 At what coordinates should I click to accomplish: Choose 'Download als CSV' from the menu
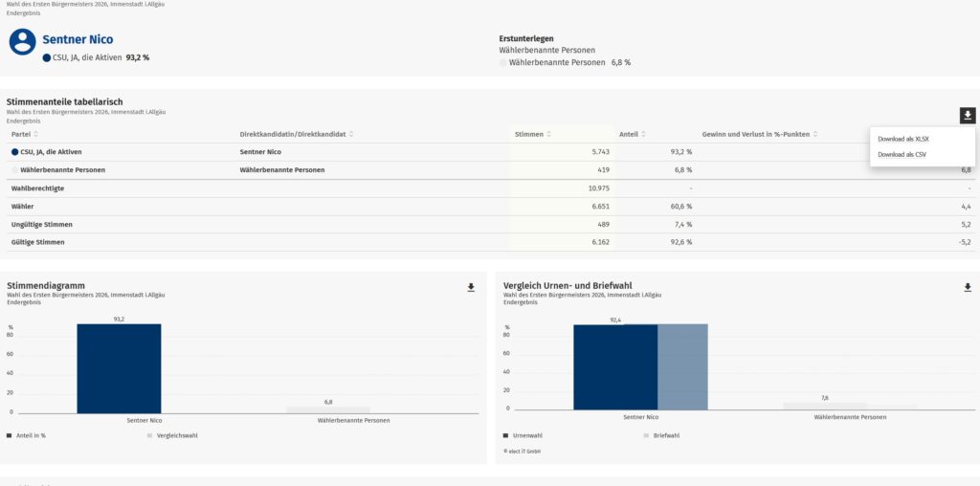pyautogui.click(x=902, y=154)
